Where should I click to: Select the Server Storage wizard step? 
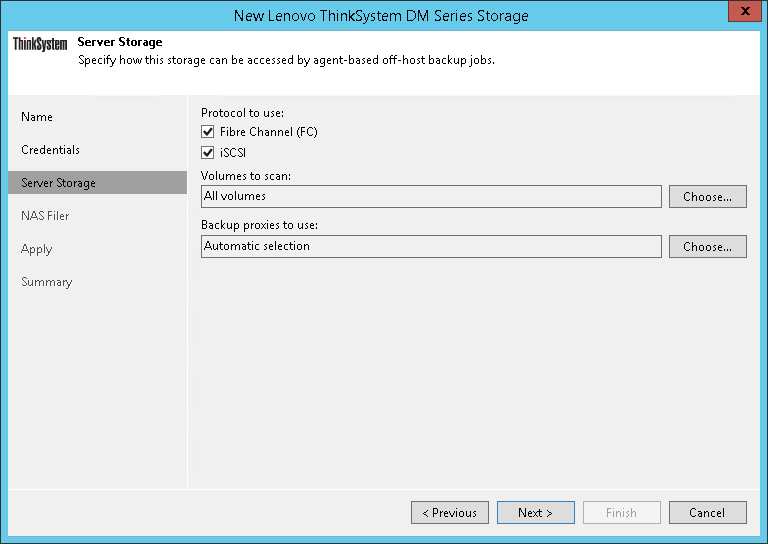pyautogui.click(x=97, y=183)
